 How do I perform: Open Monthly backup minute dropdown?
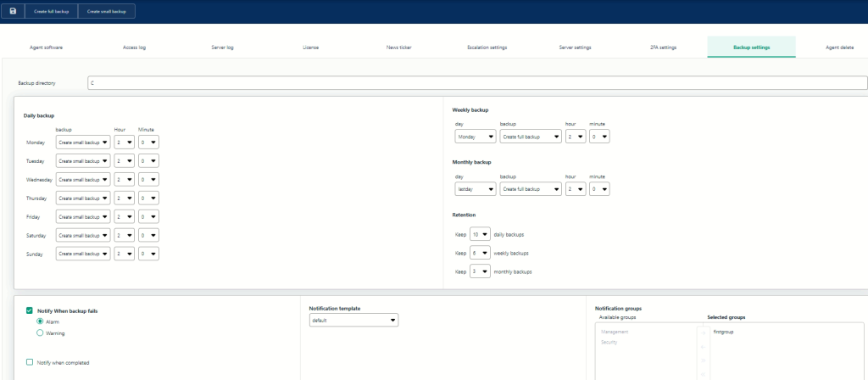tap(599, 189)
